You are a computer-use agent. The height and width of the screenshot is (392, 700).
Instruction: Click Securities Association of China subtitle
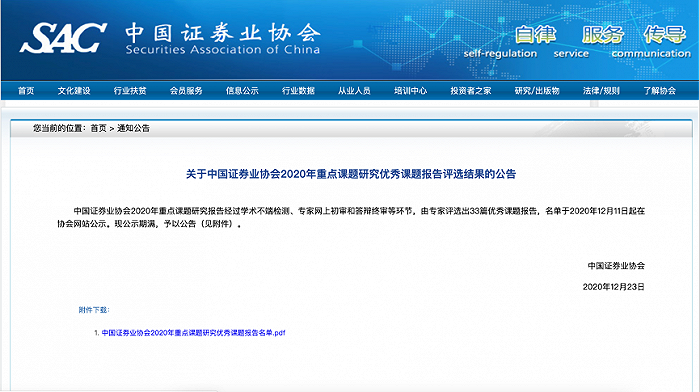point(223,50)
